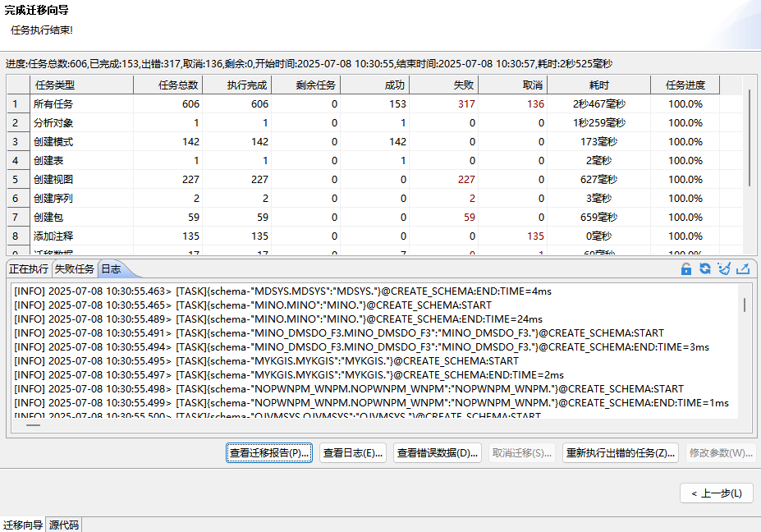The height and width of the screenshot is (532, 761).
Task: Clear the log with the broom icon
Action: tap(723, 269)
